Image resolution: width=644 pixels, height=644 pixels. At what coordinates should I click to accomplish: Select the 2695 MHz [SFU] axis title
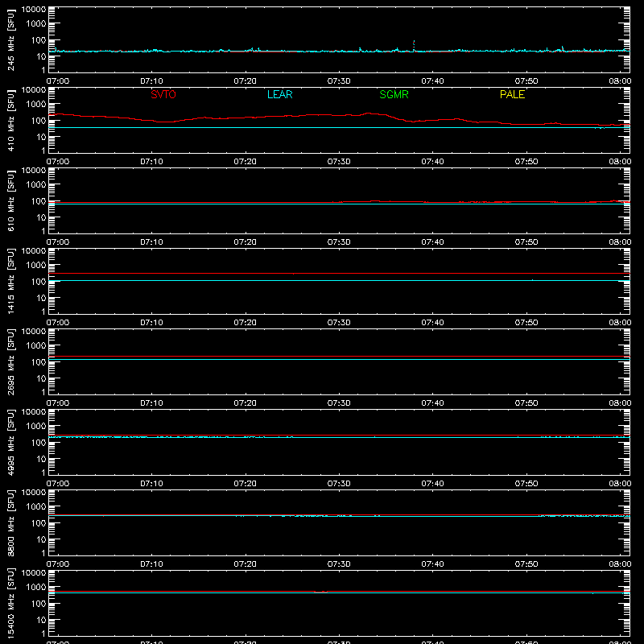click(11, 361)
